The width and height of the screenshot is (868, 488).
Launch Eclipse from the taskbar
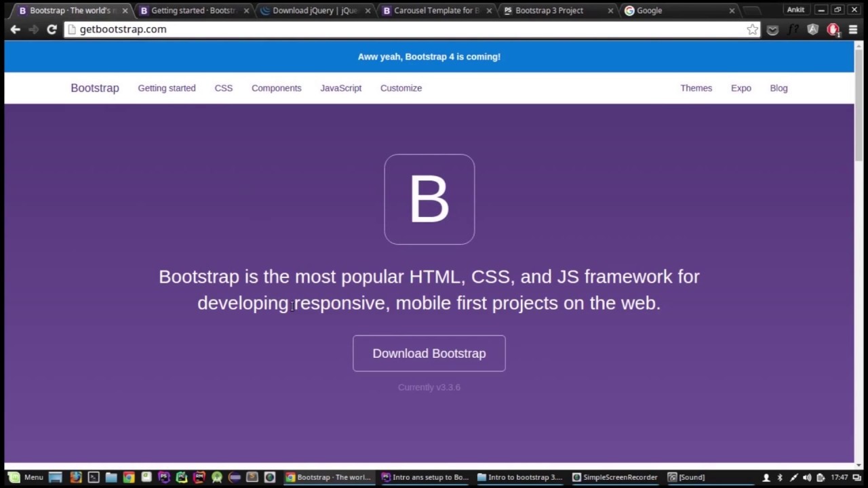[x=235, y=477]
